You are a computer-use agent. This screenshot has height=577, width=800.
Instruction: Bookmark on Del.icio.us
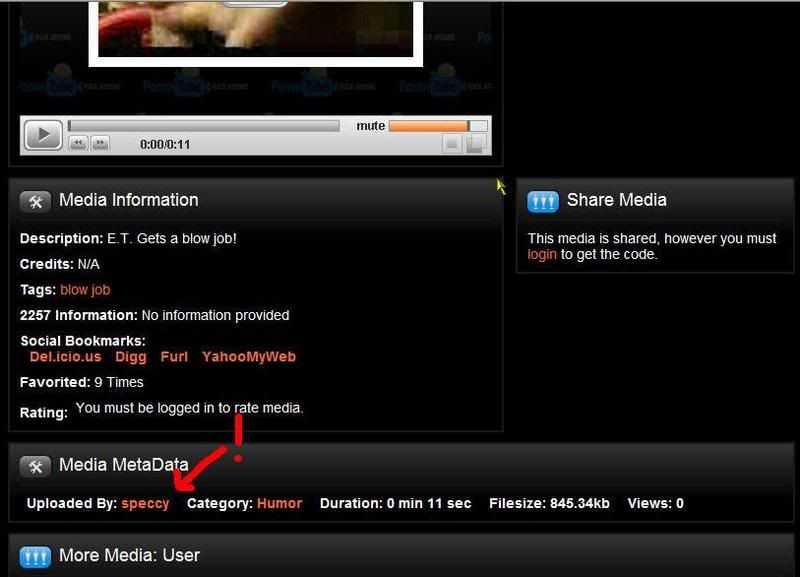(65, 357)
